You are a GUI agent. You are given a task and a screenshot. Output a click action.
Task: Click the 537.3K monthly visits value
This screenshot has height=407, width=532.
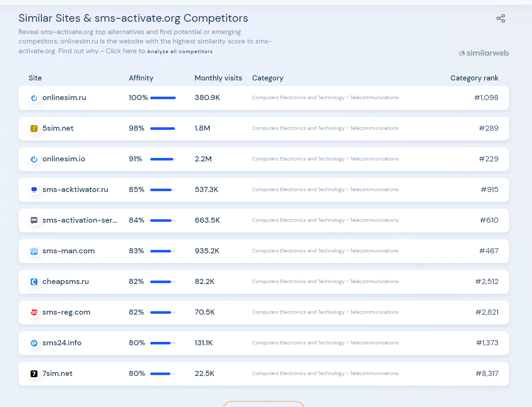pyautogui.click(x=206, y=189)
